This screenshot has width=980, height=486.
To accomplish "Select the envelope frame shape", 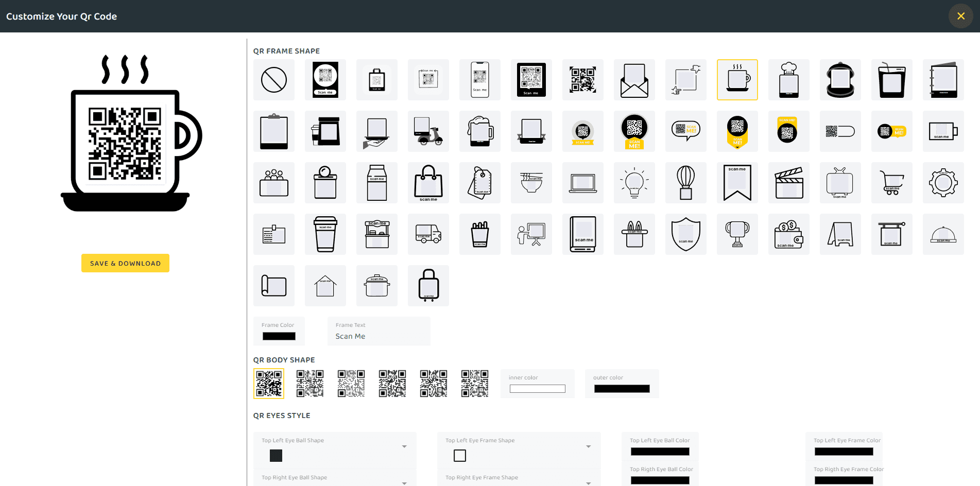I will [634, 80].
